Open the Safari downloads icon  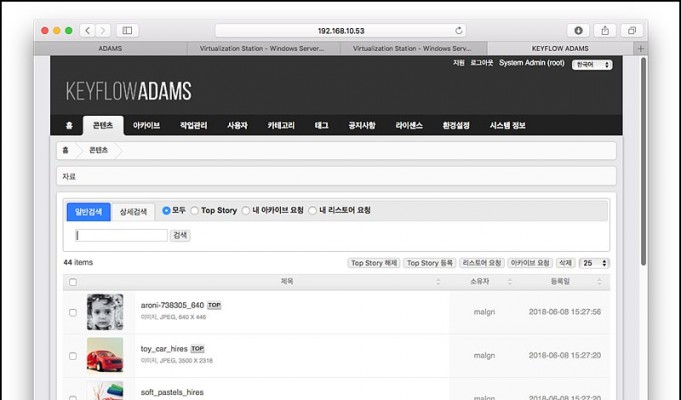click(x=578, y=30)
